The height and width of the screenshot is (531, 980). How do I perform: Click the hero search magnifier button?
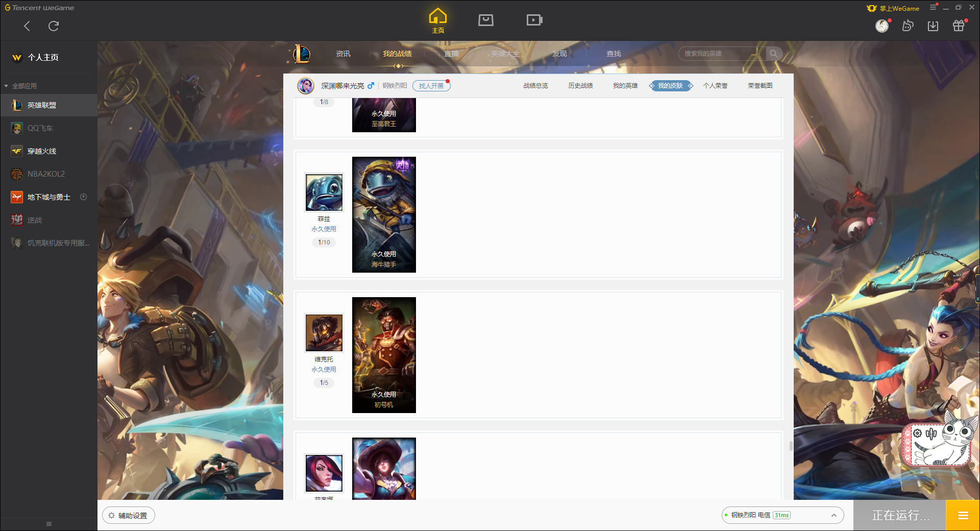(774, 54)
